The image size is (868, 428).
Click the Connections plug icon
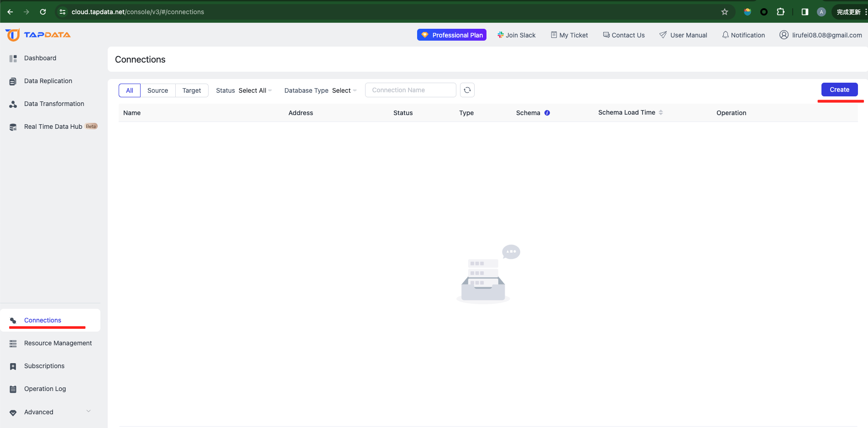coord(13,321)
